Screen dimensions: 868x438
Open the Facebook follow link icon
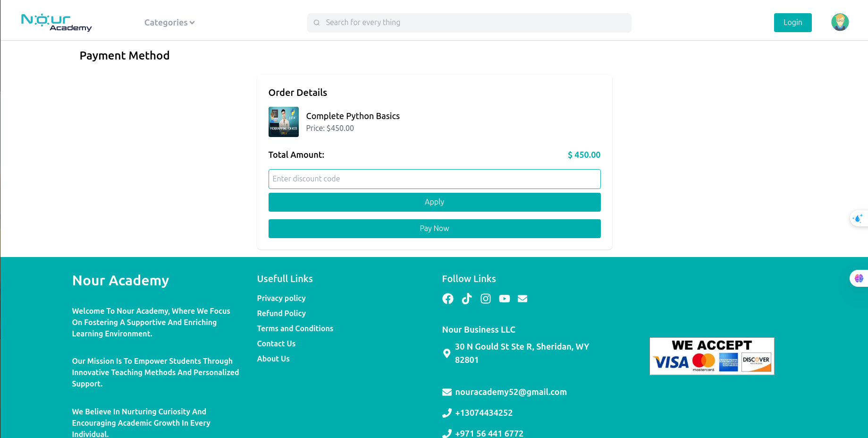click(447, 299)
